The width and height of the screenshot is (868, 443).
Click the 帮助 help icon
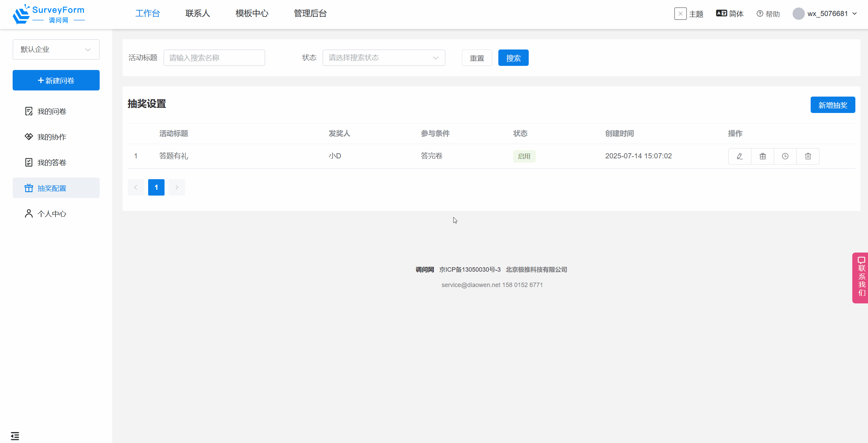coord(768,14)
